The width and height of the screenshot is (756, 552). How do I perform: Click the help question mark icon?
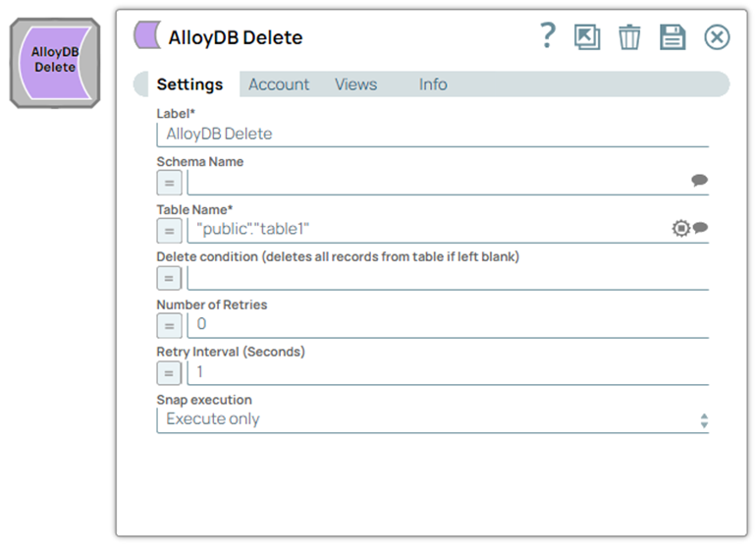pyautogui.click(x=549, y=36)
